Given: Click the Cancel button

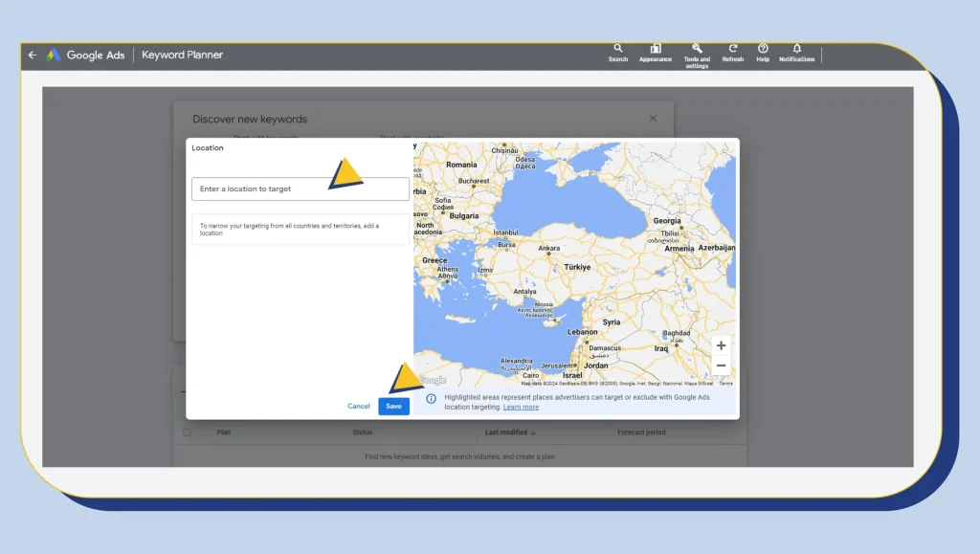Looking at the screenshot, I should pos(359,406).
